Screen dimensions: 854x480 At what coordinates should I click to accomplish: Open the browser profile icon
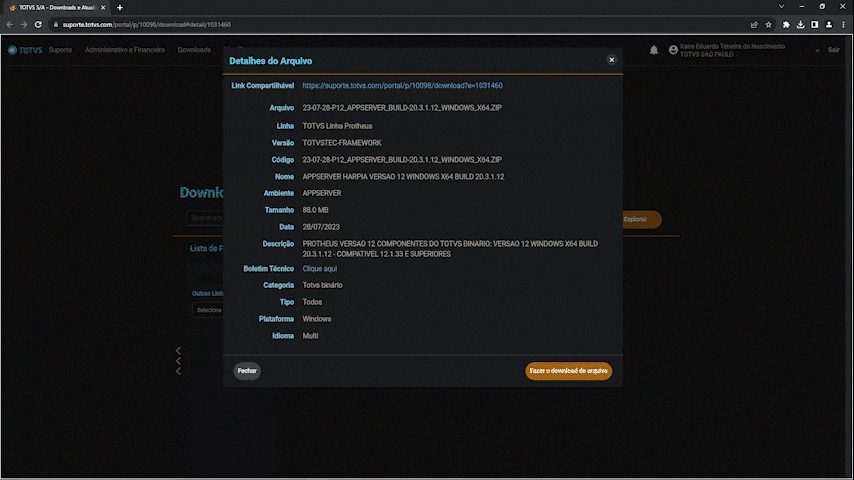click(828, 25)
